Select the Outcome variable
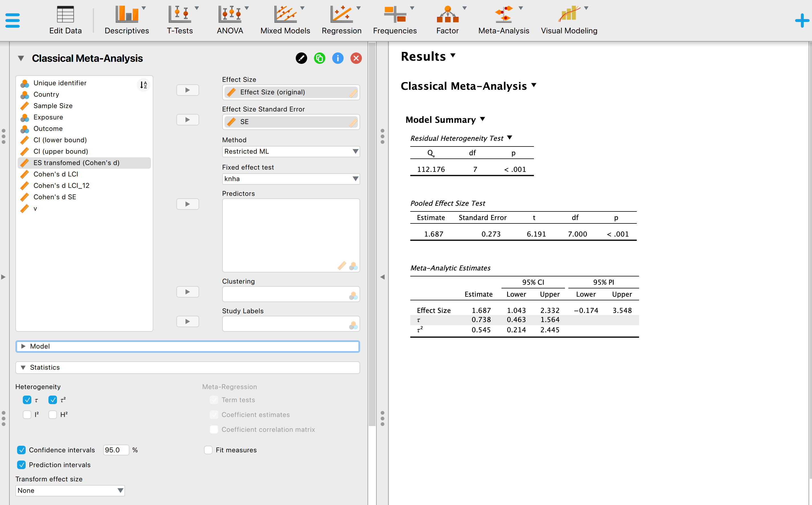The height and width of the screenshot is (505, 812). point(84,129)
